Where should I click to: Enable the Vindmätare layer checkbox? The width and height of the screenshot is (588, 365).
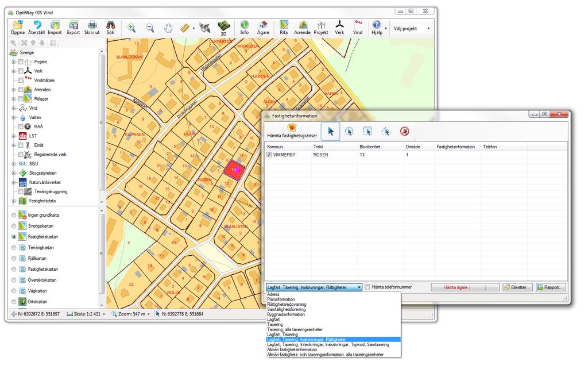coord(21,80)
